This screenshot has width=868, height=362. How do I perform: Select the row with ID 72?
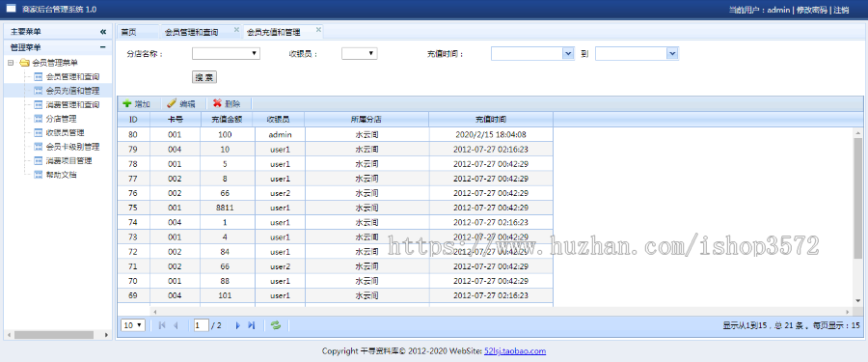(x=335, y=252)
